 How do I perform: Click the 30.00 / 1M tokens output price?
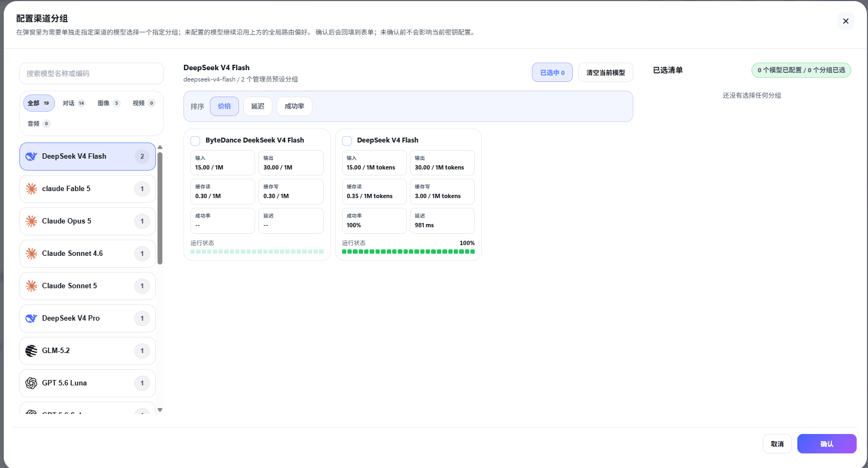pyautogui.click(x=440, y=168)
